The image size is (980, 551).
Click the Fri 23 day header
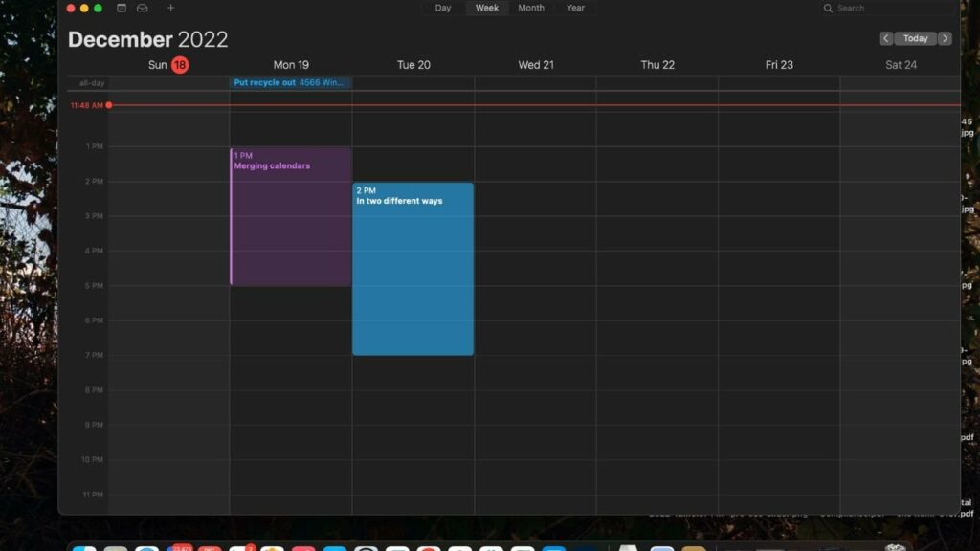(779, 65)
